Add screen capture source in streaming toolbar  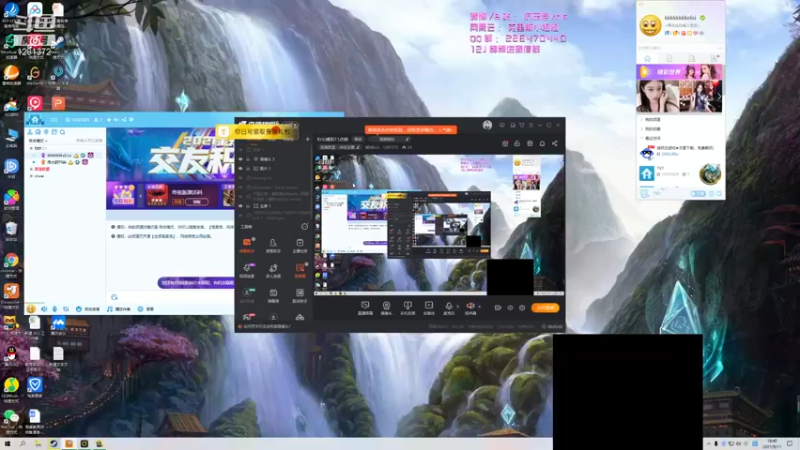[x=365, y=308]
